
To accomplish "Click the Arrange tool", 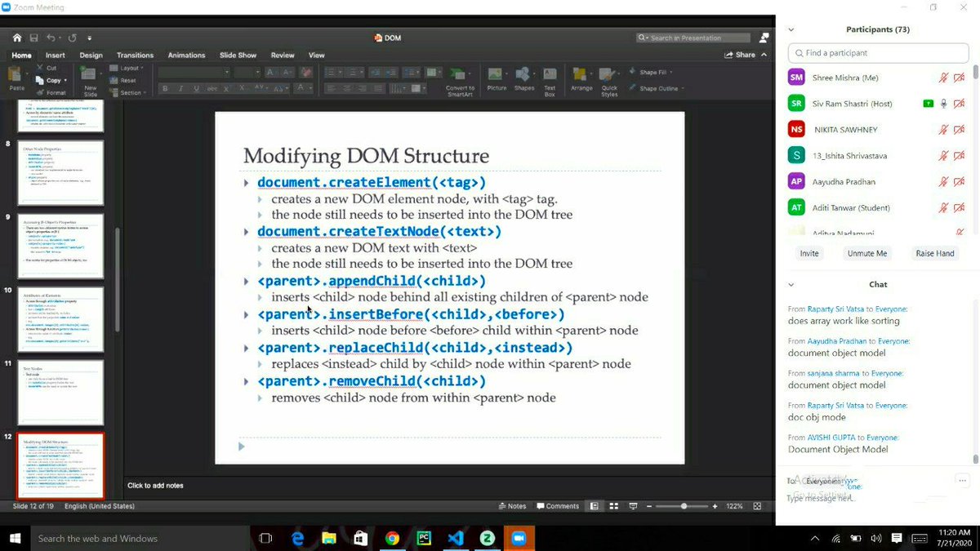I will 581,78.
